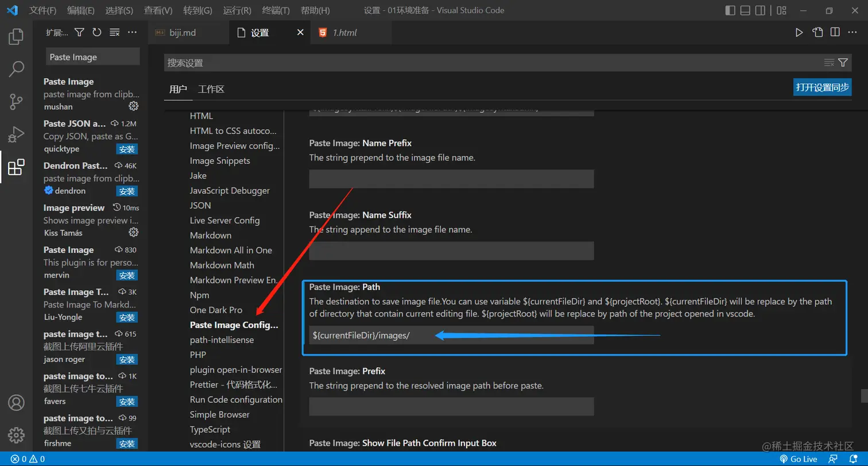
Task: Select the 用户 settings scope tab
Action: point(178,89)
